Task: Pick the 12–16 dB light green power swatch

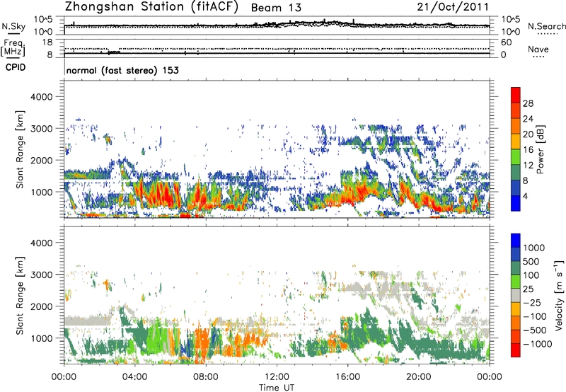Action: click(x=516, y=156)
